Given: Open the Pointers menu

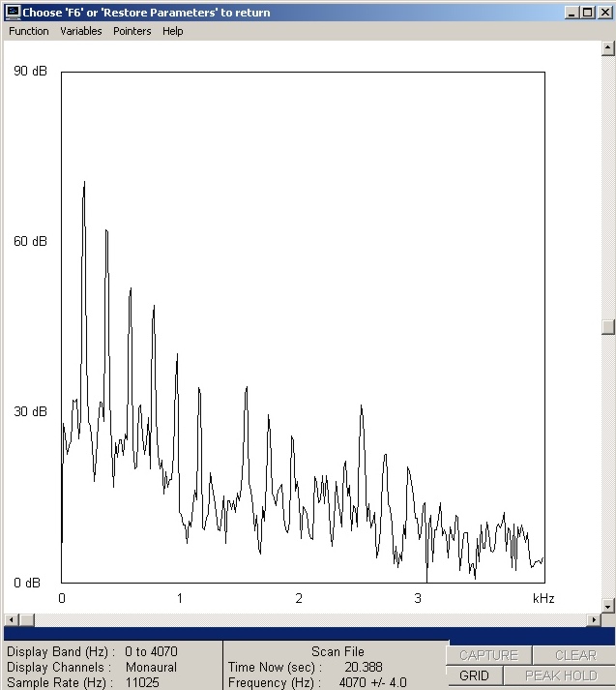Looking at the screenshot, I should click(132, 31).
